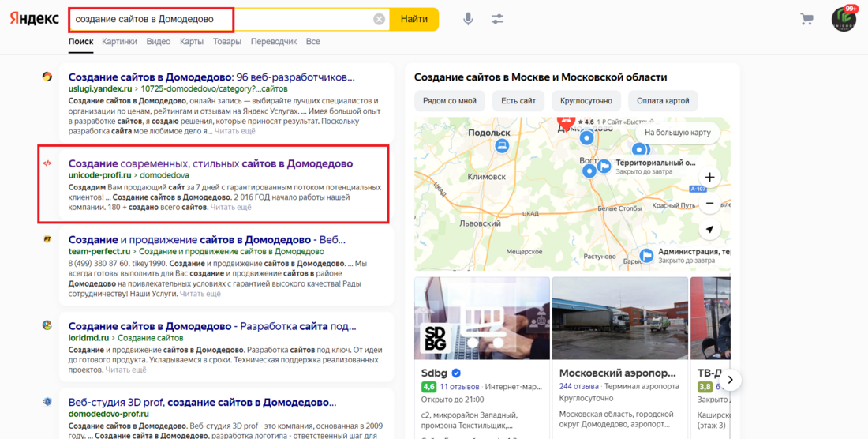
Task: Open the Московский аэропор… card title
Action: pos(618,373)
